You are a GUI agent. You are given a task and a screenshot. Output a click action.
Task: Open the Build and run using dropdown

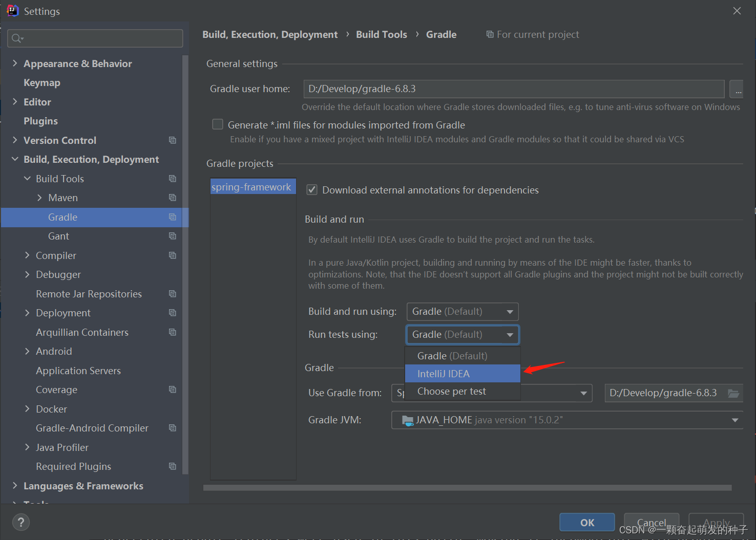click(x=463, y=312)
